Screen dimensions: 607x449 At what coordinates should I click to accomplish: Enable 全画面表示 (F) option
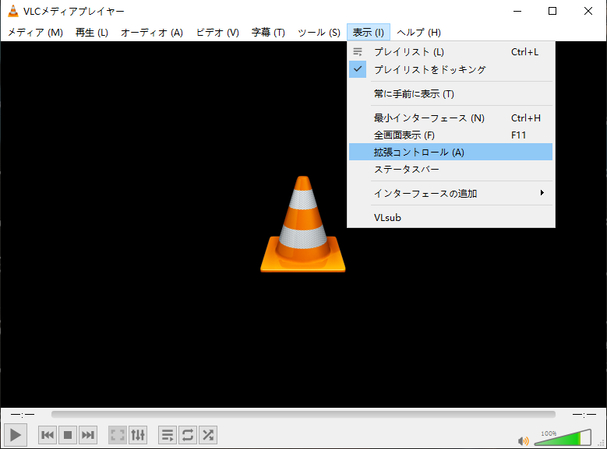pyautogui.click(x=451, y=135)
